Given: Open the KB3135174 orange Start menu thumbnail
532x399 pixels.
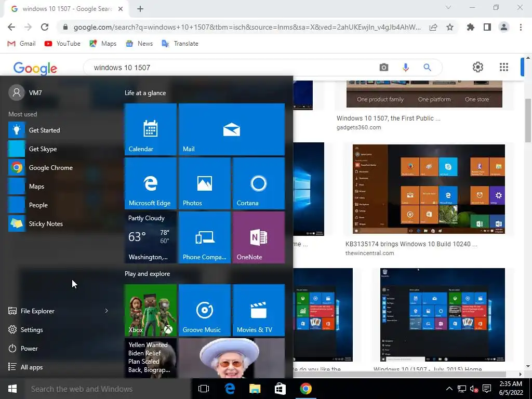Looking at the screenshot, I should [x=429, y=189].
